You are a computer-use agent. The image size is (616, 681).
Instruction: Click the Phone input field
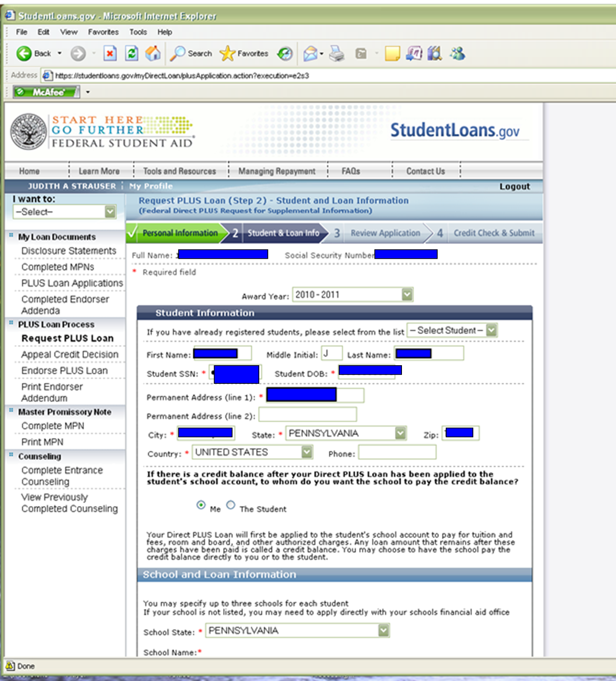pyautogui.click(x=397, y=452)
